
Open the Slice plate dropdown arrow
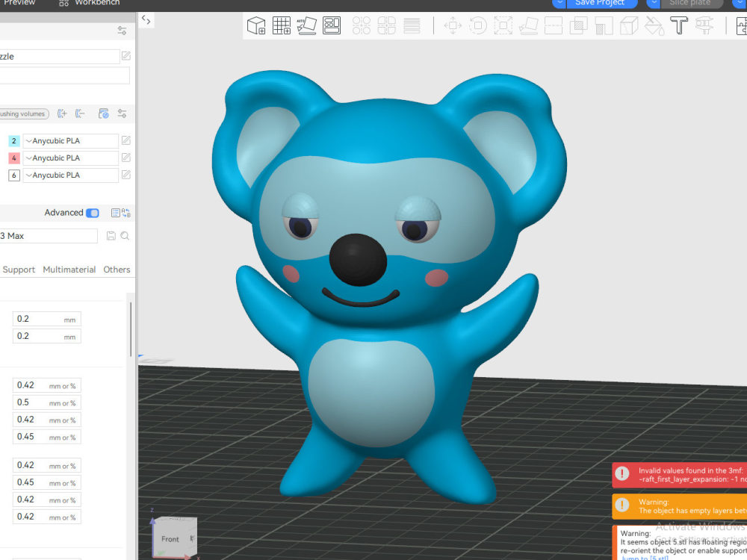pyautogui.click(x=654, y=3)
